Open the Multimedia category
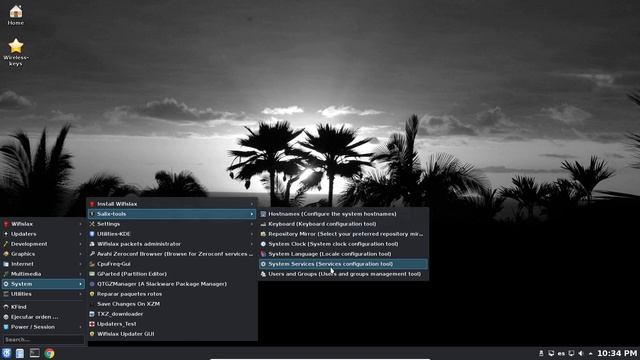The image size is (640, 360). 43,274
